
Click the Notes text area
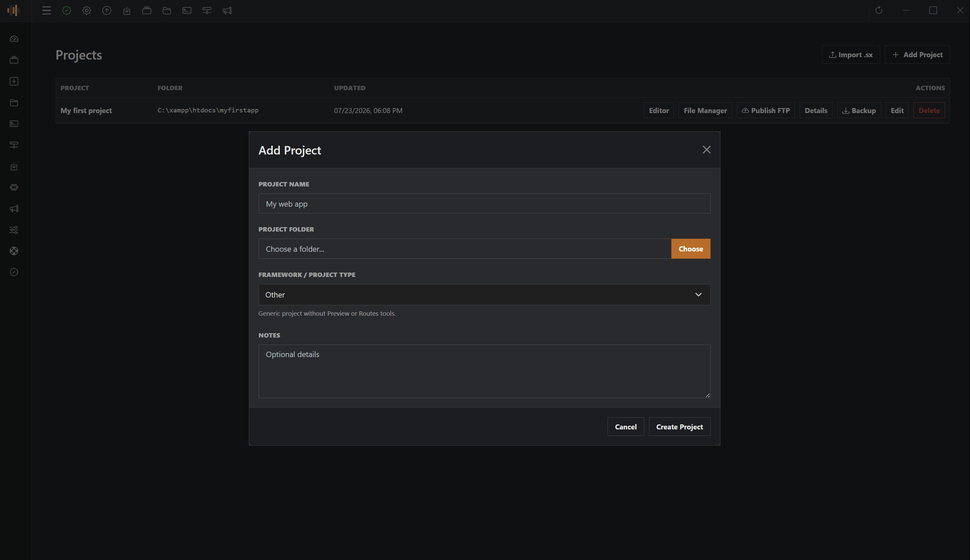coord(484,371)
